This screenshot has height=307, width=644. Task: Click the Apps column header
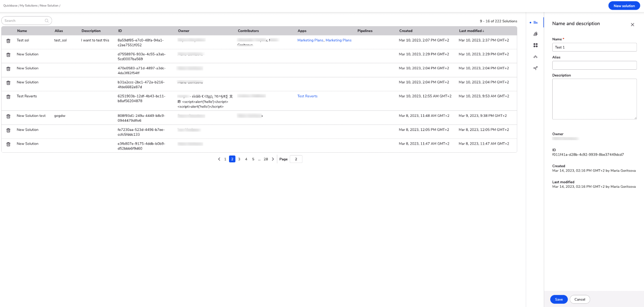[x=302, y=31]
